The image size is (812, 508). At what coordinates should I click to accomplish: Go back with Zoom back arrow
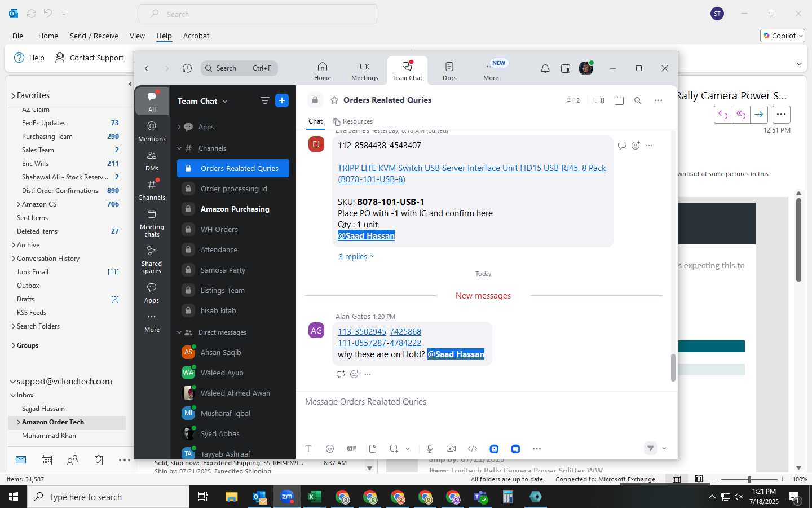click(x=147, y=68)
